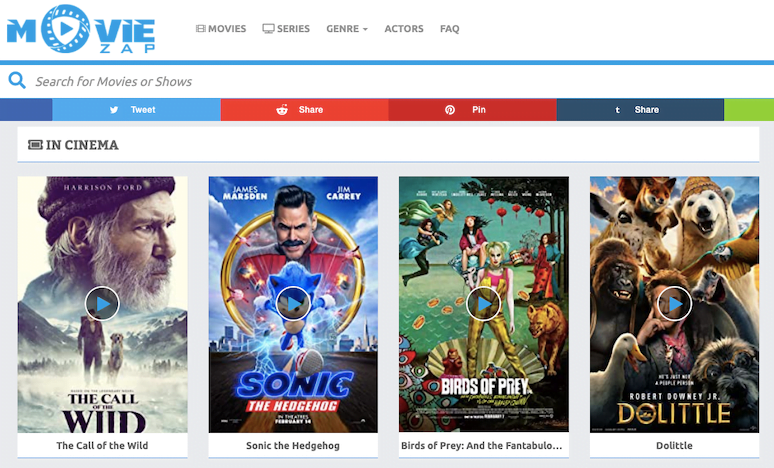
Task: Click the magnifying glass search icon
Action: [17, 80]
